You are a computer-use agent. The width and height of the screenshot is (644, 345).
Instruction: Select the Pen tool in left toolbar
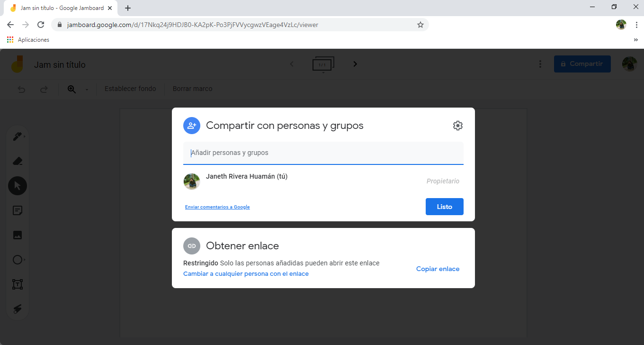click(17, 136)
